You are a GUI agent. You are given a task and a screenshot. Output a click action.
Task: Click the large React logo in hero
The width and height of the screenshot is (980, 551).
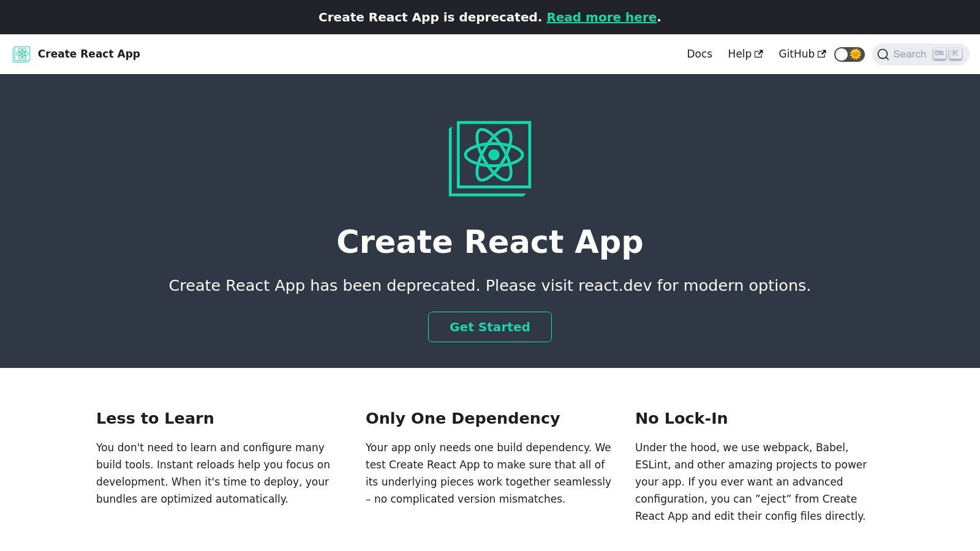[x=490, y=159]
